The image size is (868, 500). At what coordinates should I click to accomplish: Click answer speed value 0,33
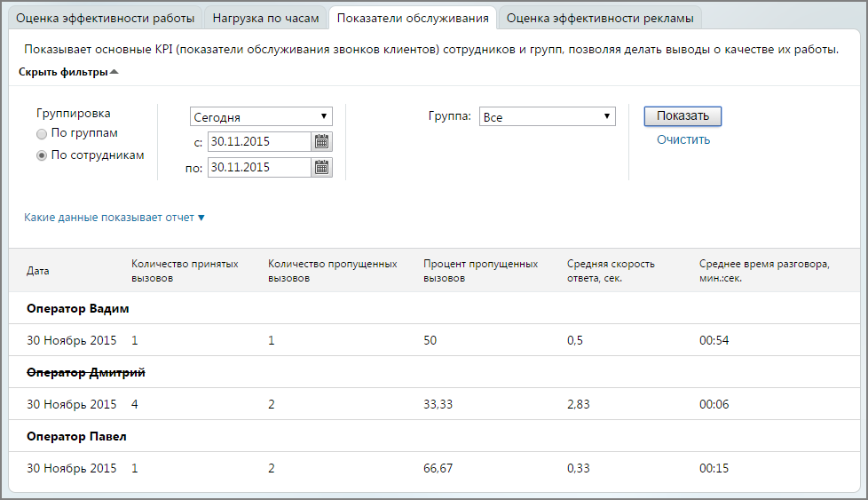pyautogui.click(x=579, y=468)
